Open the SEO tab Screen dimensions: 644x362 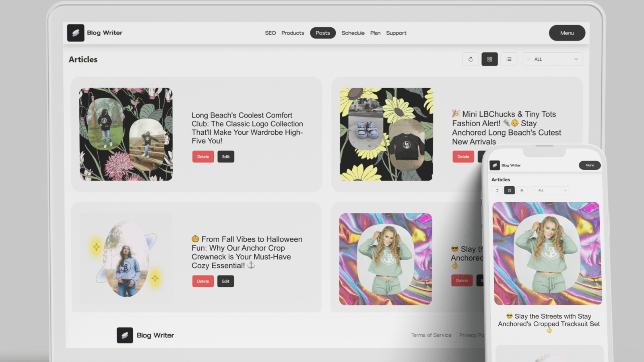point(270,33)
